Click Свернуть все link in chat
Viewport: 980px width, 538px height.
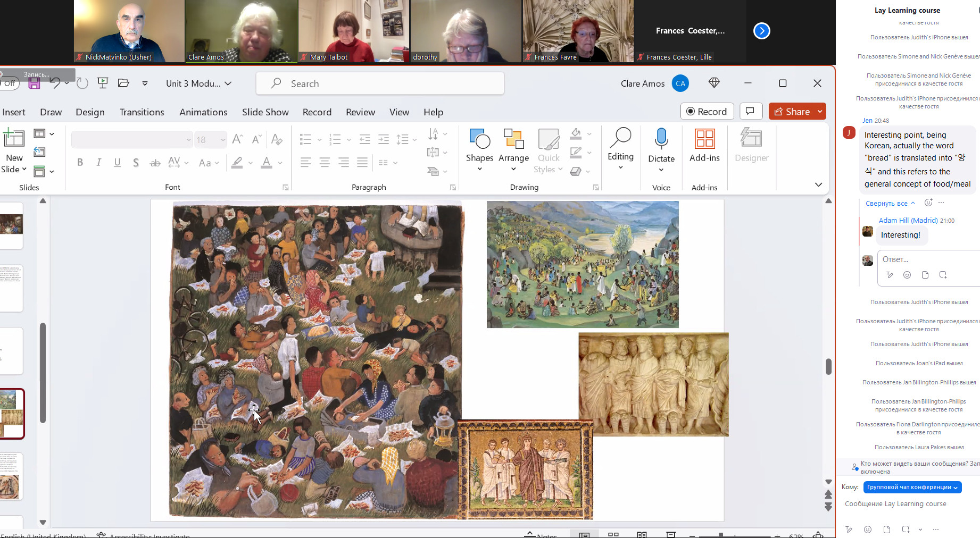890,203
